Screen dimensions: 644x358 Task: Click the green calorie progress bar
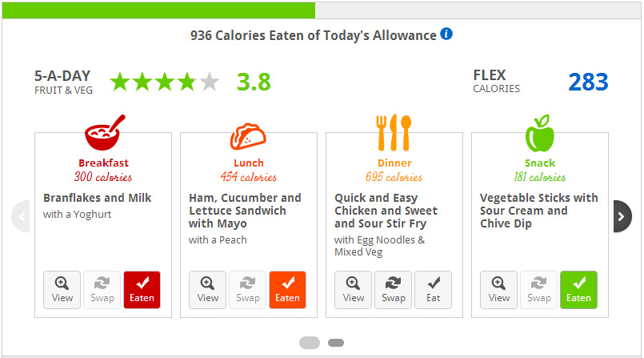[158, 10]
